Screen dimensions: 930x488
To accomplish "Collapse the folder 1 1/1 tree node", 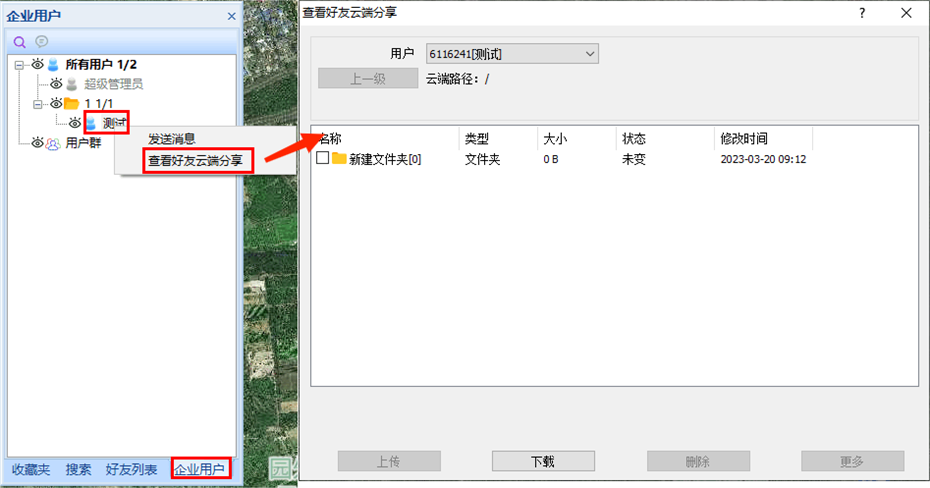I will pos(38,104).
